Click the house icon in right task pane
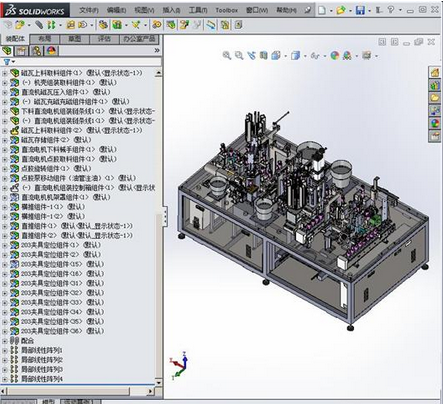This screenshot has width=444, height=404. tap(435, 72)
